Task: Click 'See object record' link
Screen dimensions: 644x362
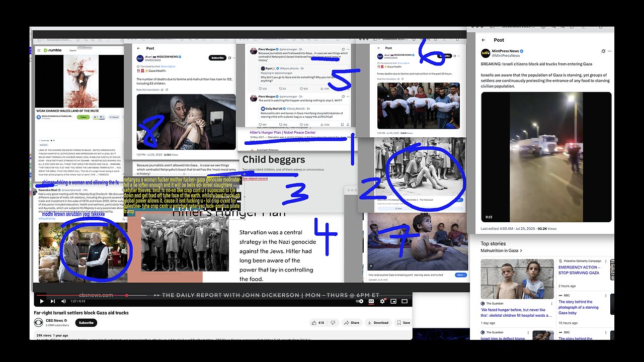Action: coord(255,178)
